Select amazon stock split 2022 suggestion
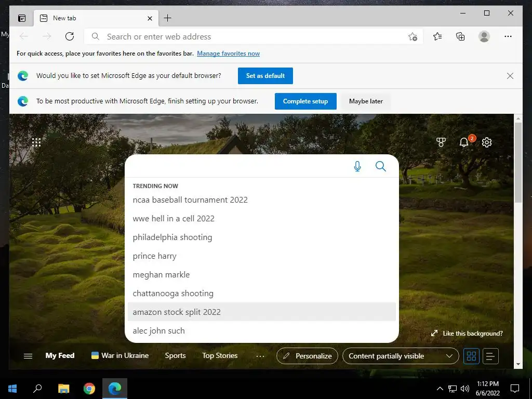The image size is (532, 399). pos(262,312)
